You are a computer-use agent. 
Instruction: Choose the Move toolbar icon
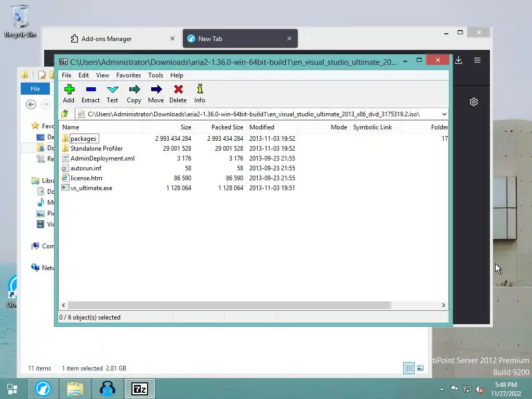156,94
